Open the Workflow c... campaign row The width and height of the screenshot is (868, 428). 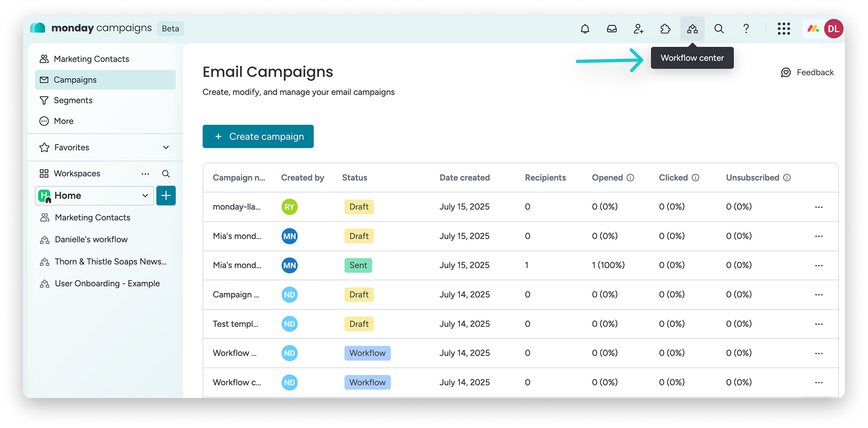[x=237, y=383]
